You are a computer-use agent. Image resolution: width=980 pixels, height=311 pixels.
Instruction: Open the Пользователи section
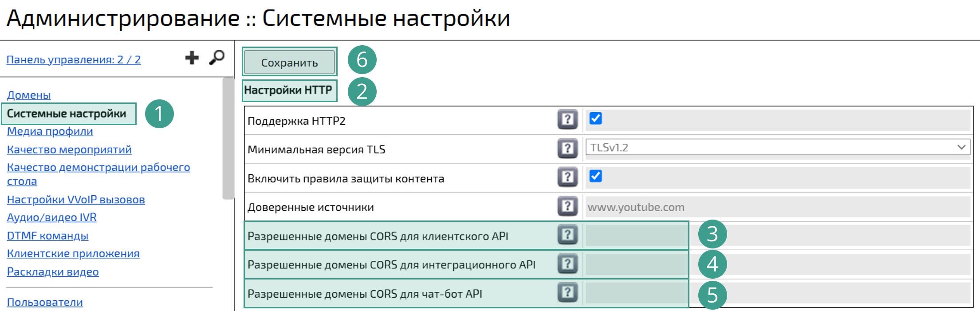point(45,302)
